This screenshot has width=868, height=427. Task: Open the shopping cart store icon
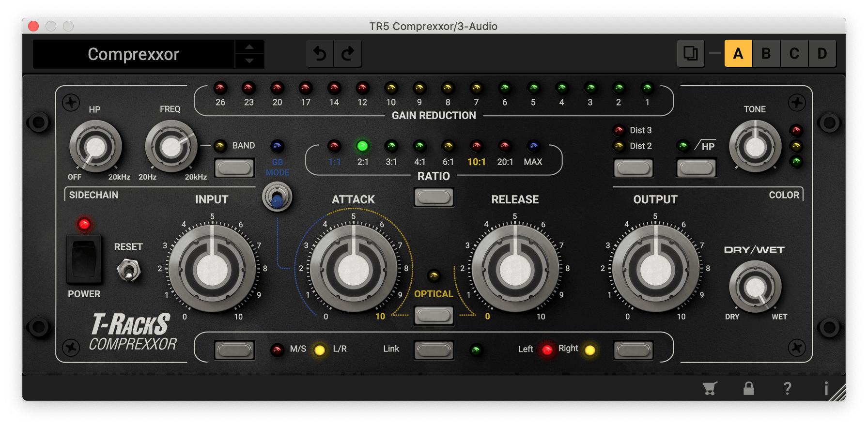point(710,388)
